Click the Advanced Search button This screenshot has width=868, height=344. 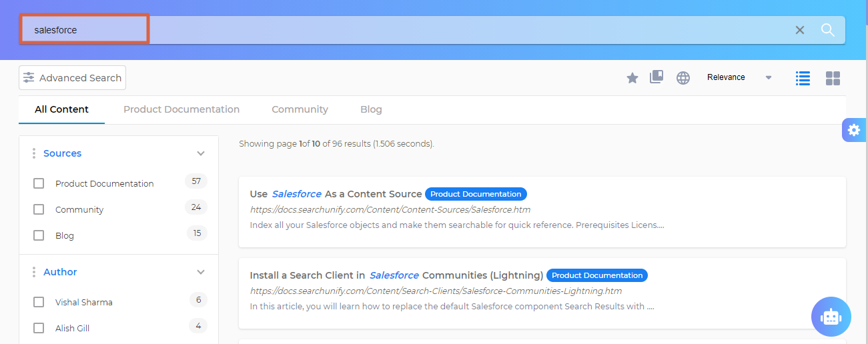click(x=72, y=78)
